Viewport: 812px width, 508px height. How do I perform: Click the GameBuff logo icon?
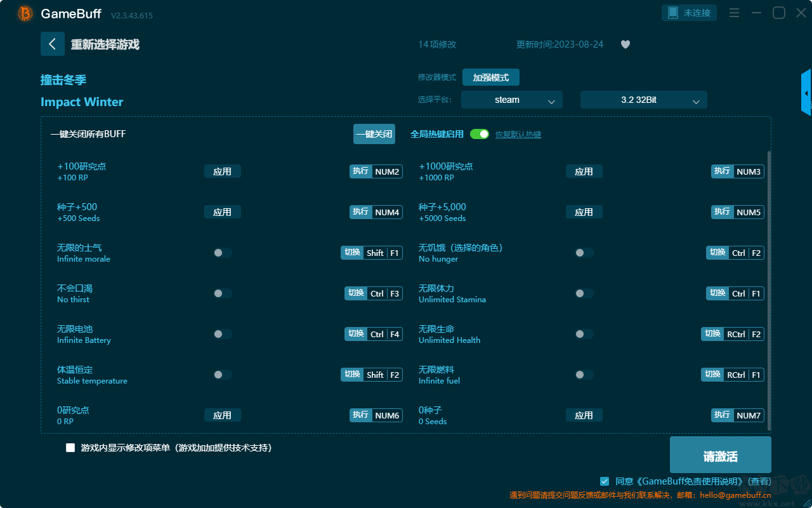25,13
